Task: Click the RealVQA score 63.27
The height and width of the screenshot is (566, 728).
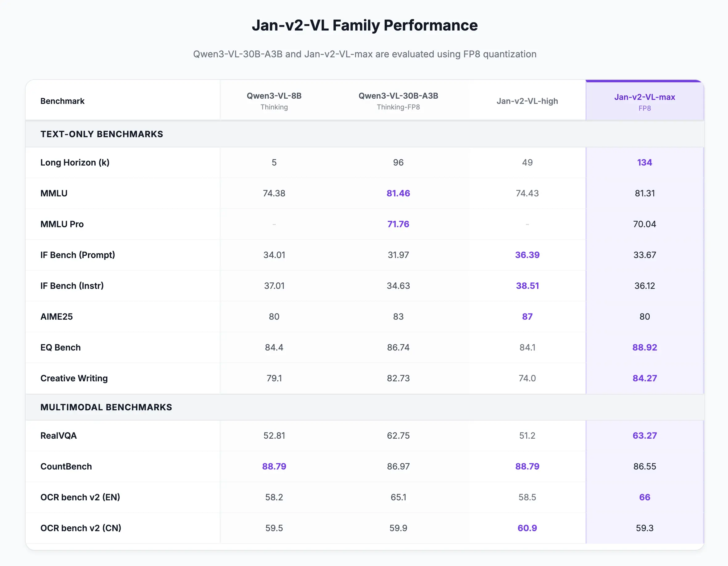Action: [644, 435]
